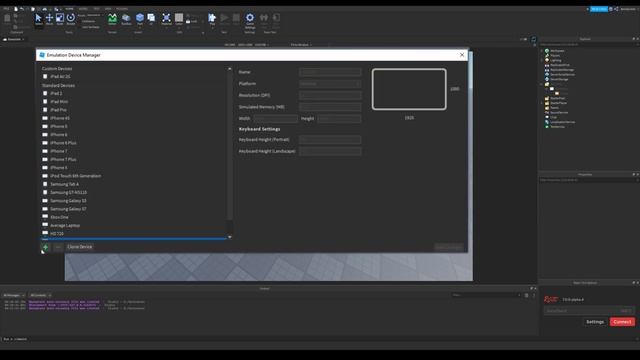Click the remove device minus button
The width and height of the screenshot is (640, 360).
(x=58, y=247)
